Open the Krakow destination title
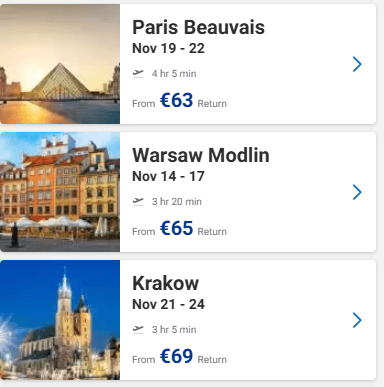The width and height of the screenshot is (384, 387). tap(165, 283)
